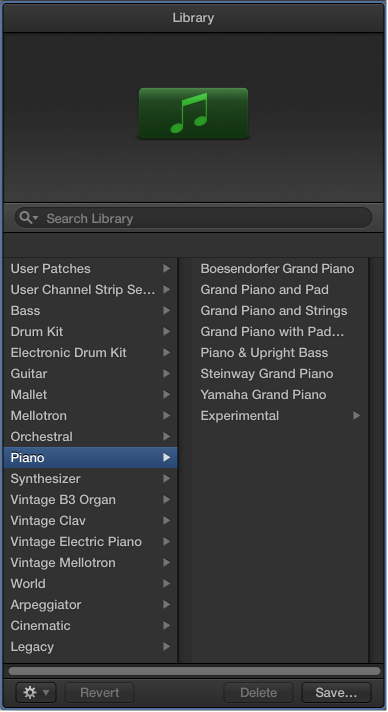Select the Mallet category
The width and height of the screenshot is (388, 712).
90,394
